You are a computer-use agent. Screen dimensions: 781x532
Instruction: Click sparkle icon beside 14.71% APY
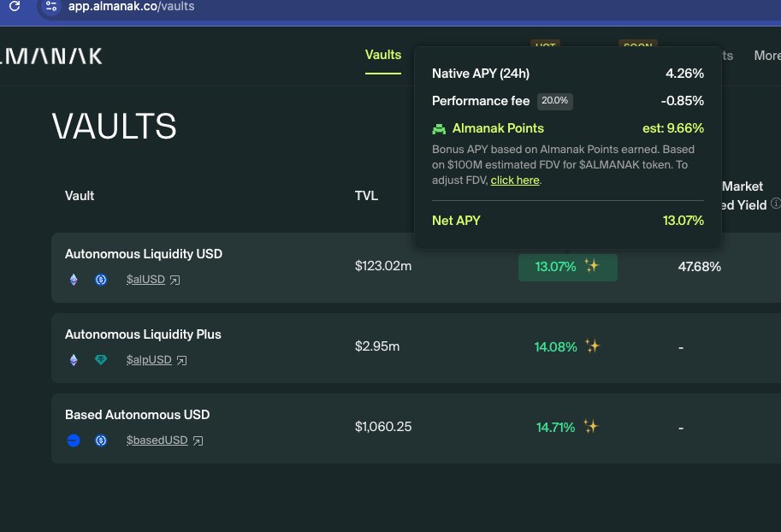[x=590, y=427]
